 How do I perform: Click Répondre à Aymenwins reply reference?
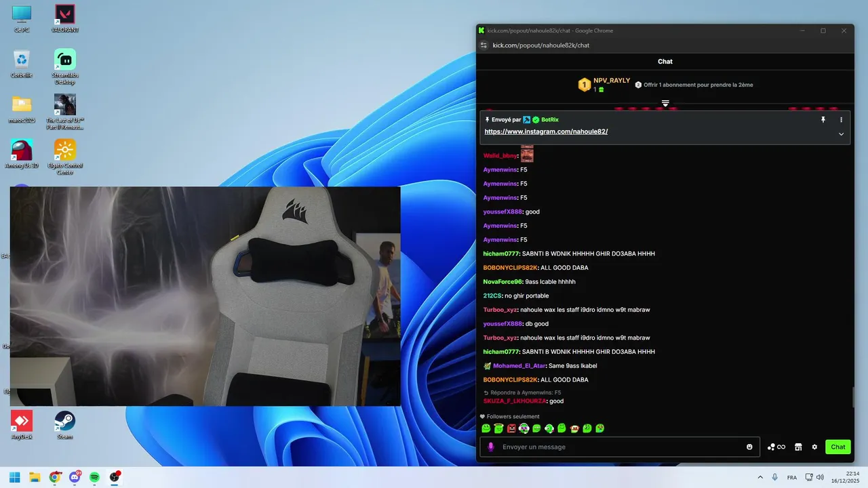point(522,392)
